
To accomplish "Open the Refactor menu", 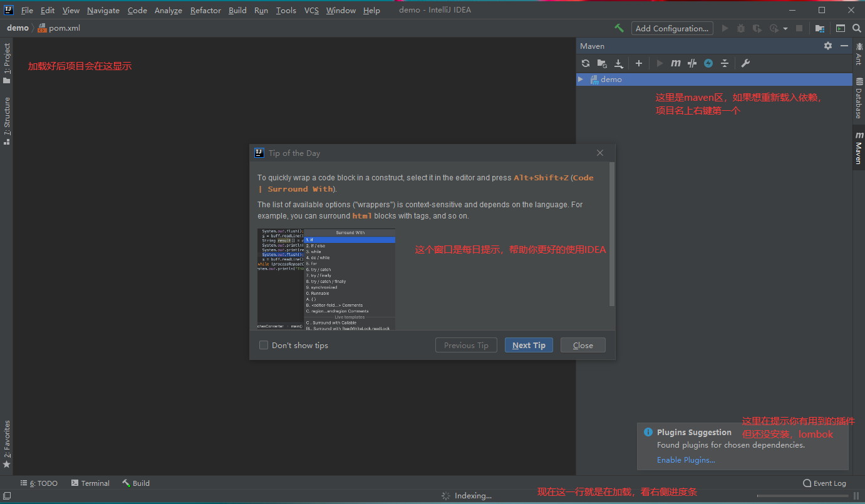I will (x=205, y=11).
